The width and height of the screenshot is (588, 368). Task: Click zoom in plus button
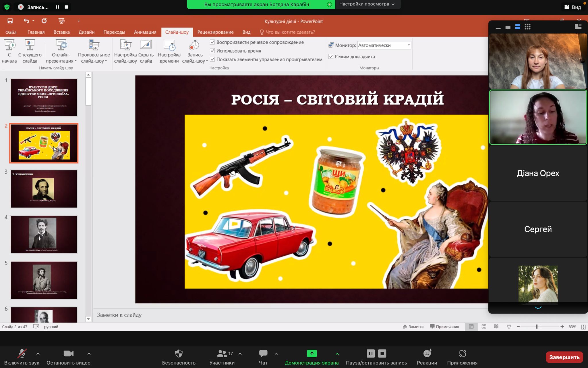(x=562, y=327)
